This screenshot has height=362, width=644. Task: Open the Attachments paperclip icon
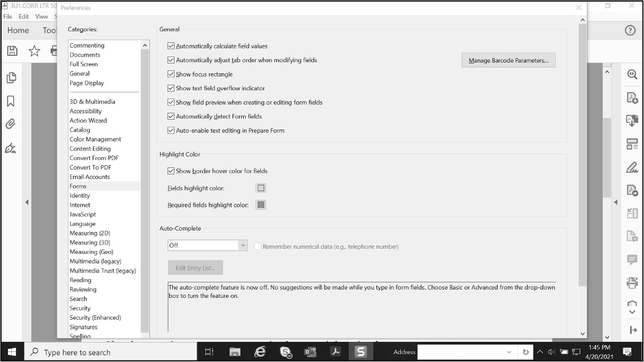point(11,124)
